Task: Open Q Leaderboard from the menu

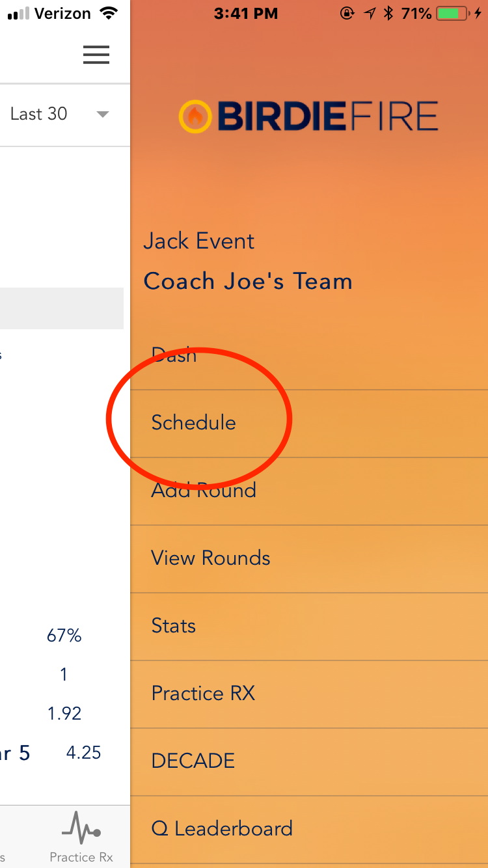Action: point(222,829)
